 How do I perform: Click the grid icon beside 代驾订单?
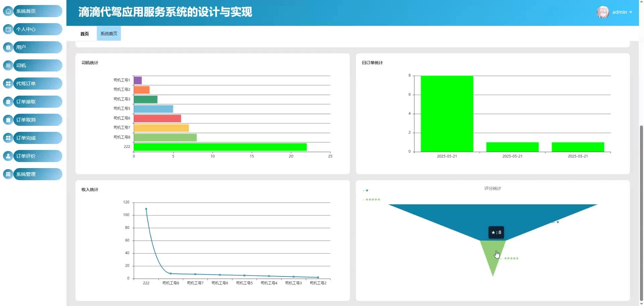8,84
